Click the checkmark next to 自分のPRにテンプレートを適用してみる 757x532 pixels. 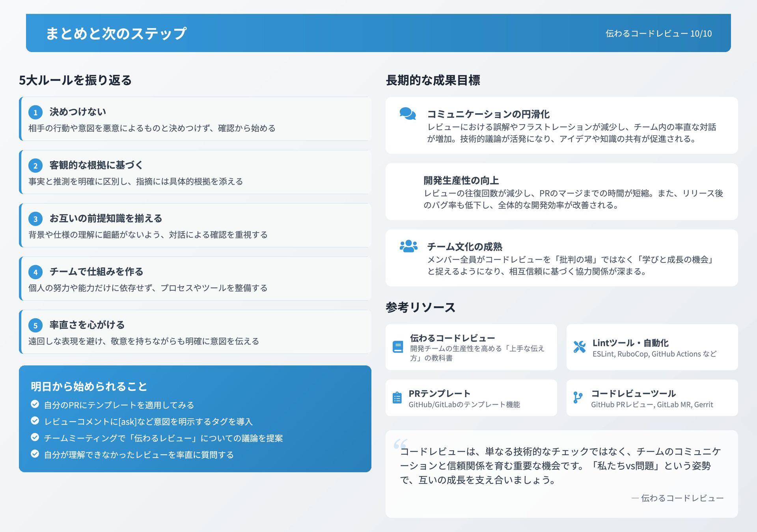click(35, 404)
